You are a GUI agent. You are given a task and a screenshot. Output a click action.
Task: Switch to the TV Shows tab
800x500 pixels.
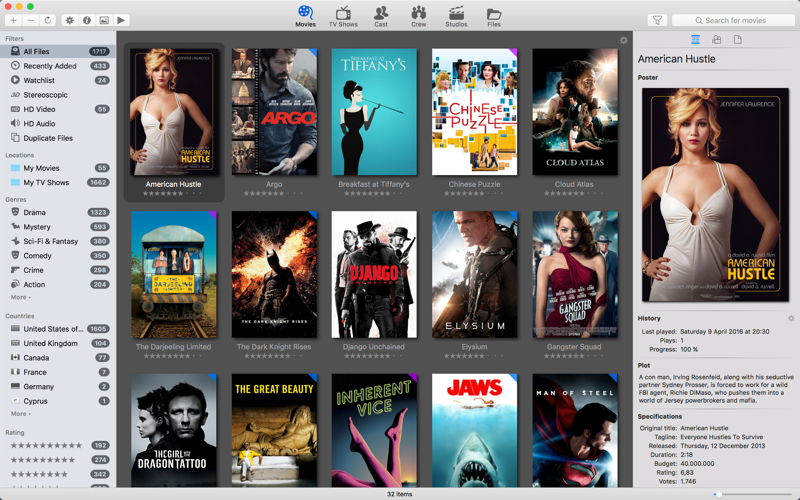pyautogui.click(x=343, y=16)
